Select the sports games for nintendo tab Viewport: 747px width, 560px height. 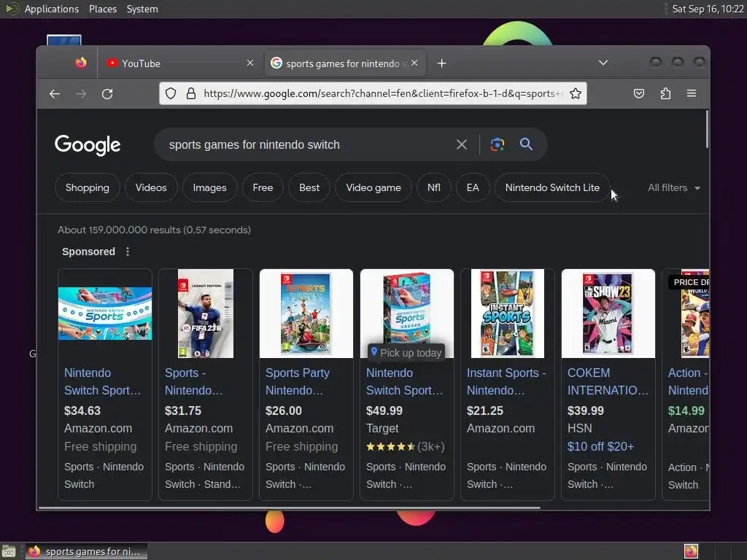point(344,63)
